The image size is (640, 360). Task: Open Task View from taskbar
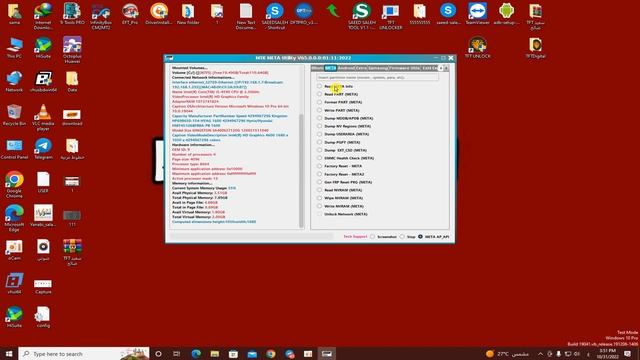point(176,353)
